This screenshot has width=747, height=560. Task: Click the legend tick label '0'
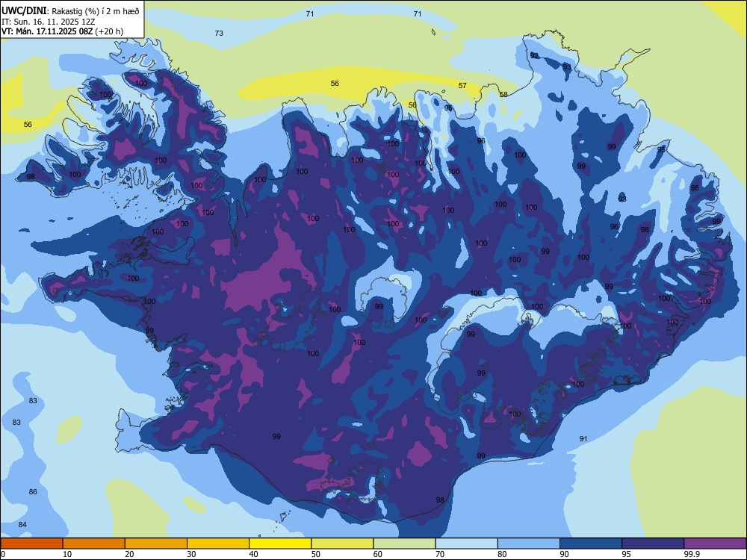click(3, 554)
